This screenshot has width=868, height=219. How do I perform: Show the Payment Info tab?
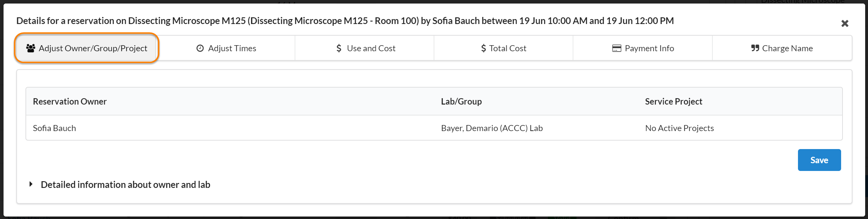[649, 48]
